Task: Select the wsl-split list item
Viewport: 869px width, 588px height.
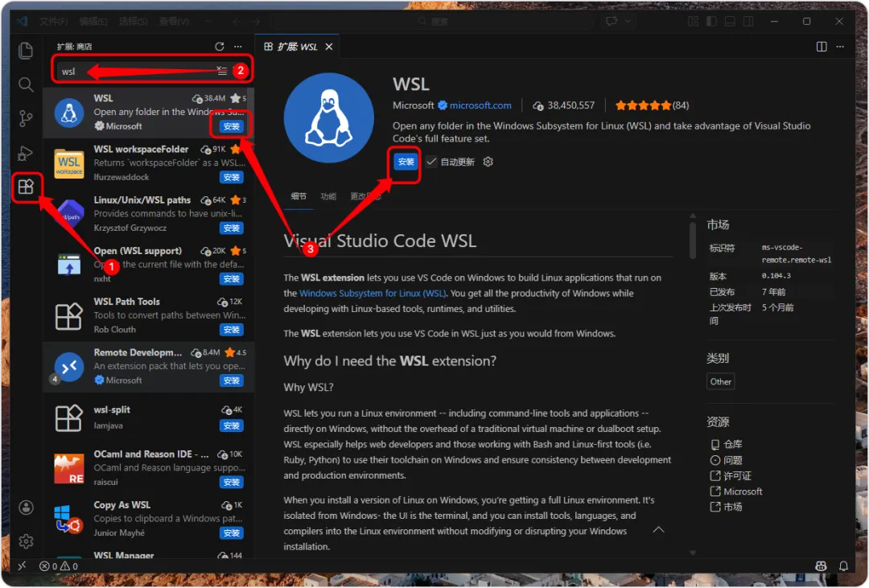Action: 149,417
